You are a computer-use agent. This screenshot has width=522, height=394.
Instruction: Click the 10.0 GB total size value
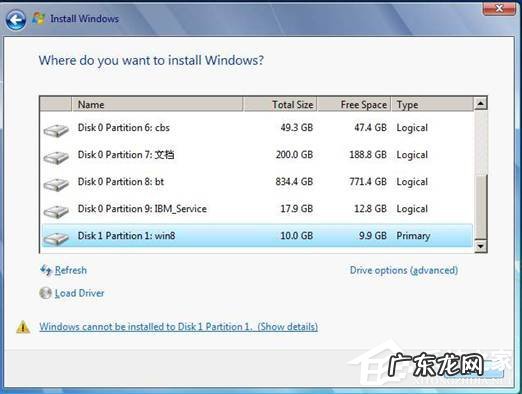(296, 236)
